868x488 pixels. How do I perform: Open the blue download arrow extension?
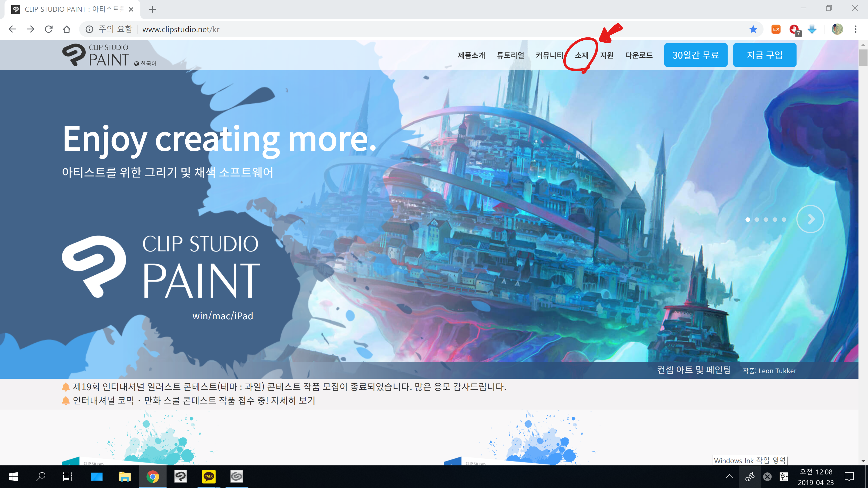click(812, 29)
